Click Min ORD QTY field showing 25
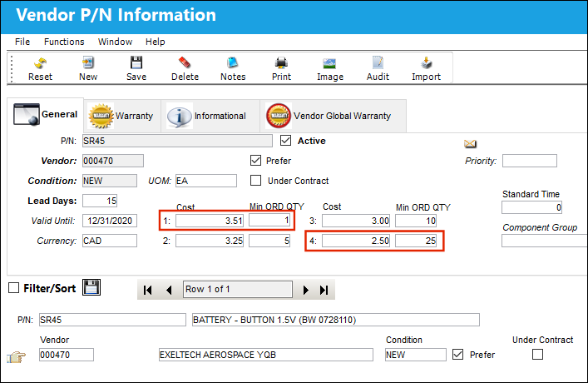This screenshot has width=588, height=383. [x=416, y=241]
